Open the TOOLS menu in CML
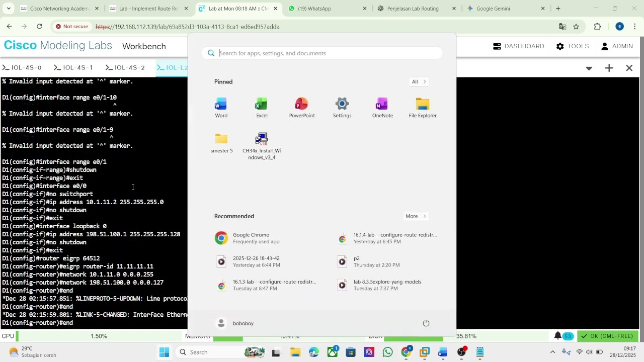Image resolution: width=644 pixels, height=362 pixels. 573,46
